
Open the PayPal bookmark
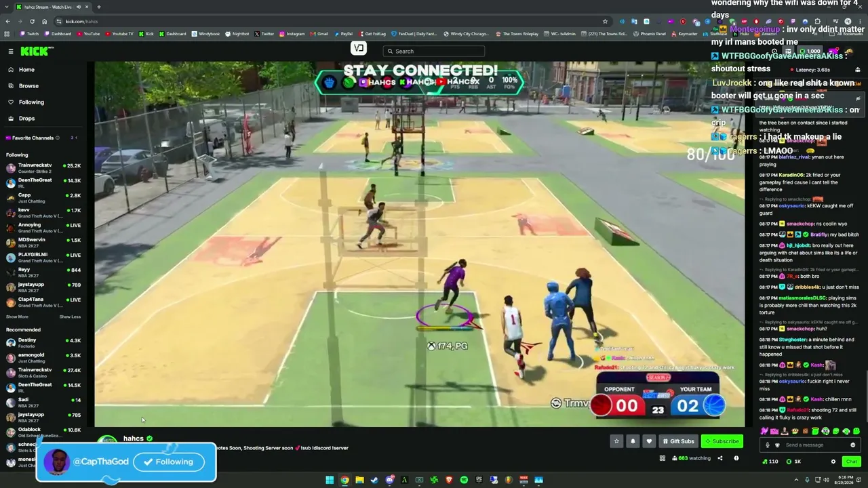(x=343, y=34)
